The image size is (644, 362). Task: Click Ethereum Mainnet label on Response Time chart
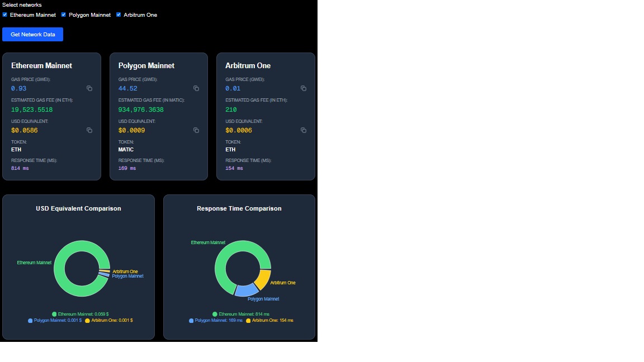208,242
